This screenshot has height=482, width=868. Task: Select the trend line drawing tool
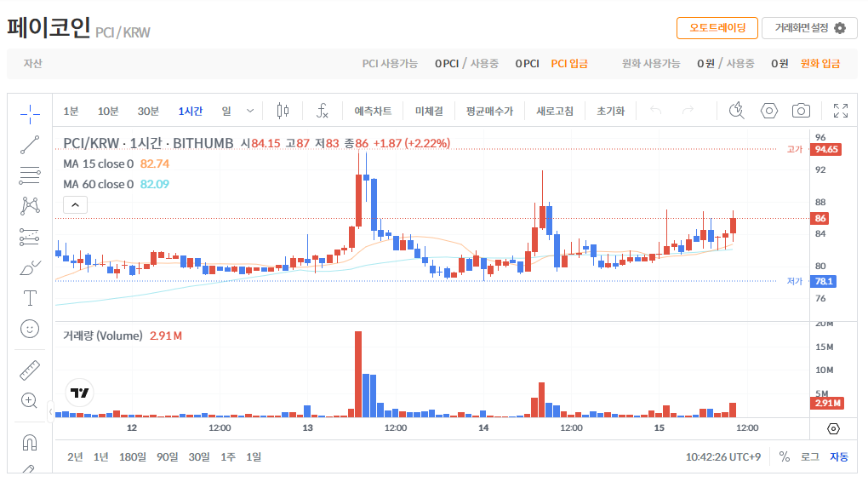pyautogui.click(x=30, y=144)
